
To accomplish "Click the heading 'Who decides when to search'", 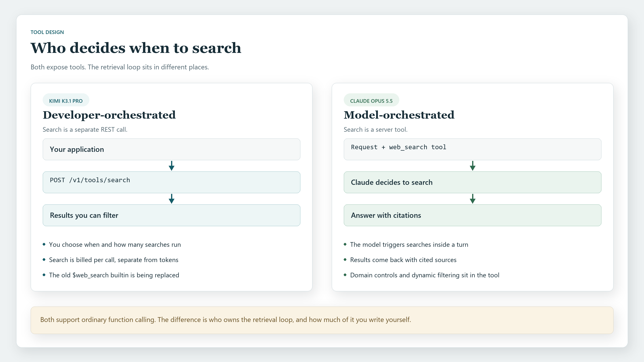I will coord(136,48).
